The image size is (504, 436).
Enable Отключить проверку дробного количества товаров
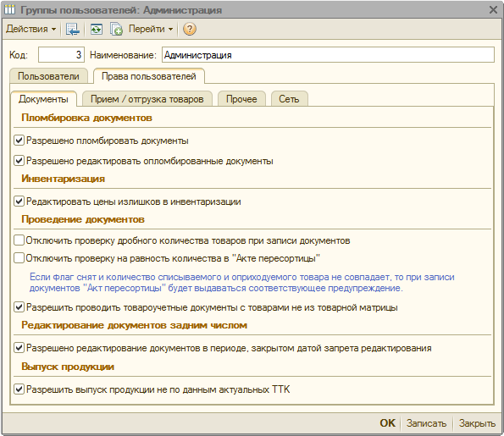(x=19, y=240)
